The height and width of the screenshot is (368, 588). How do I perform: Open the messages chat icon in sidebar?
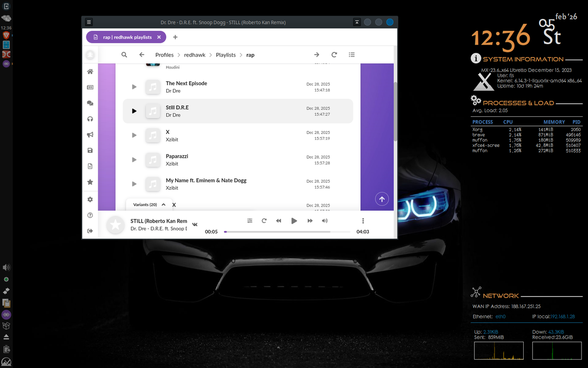pos(90,103)
